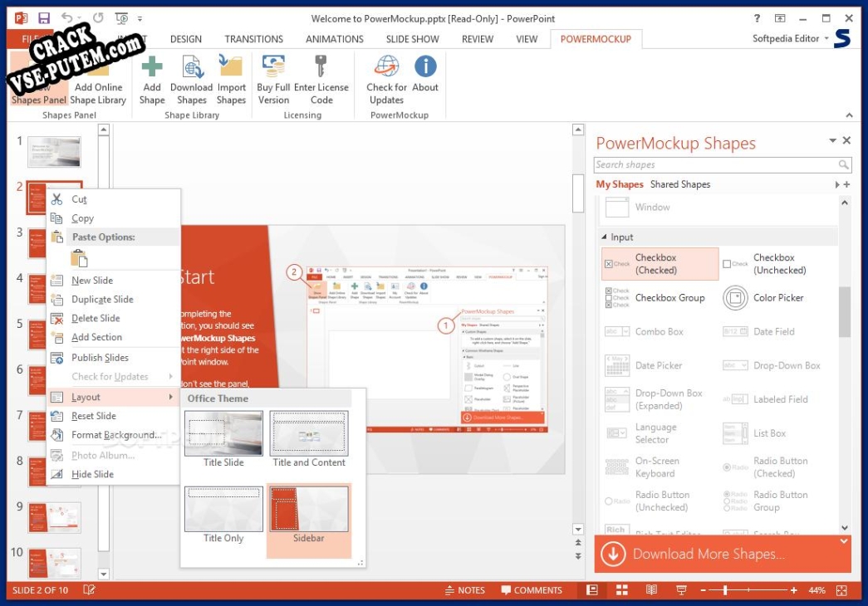Click the zoom slider handle

click(725, 590)
